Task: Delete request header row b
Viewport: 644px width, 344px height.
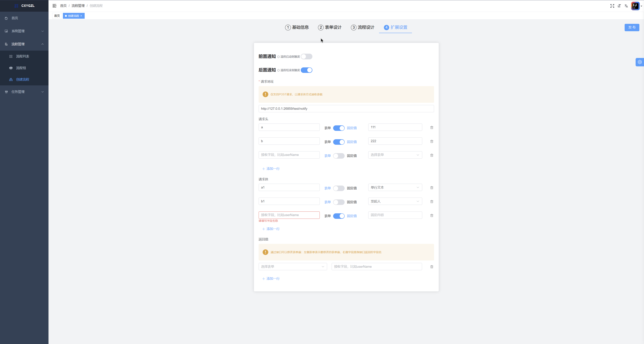Action: pos(432,141)
